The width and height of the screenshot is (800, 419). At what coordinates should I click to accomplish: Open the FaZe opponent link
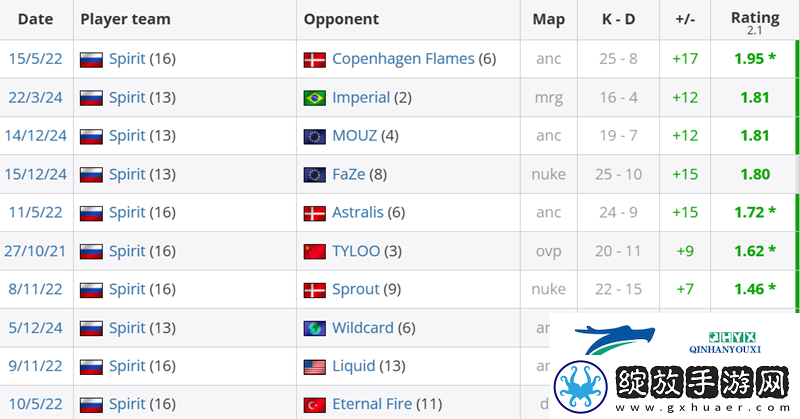(x=348, y=175)
